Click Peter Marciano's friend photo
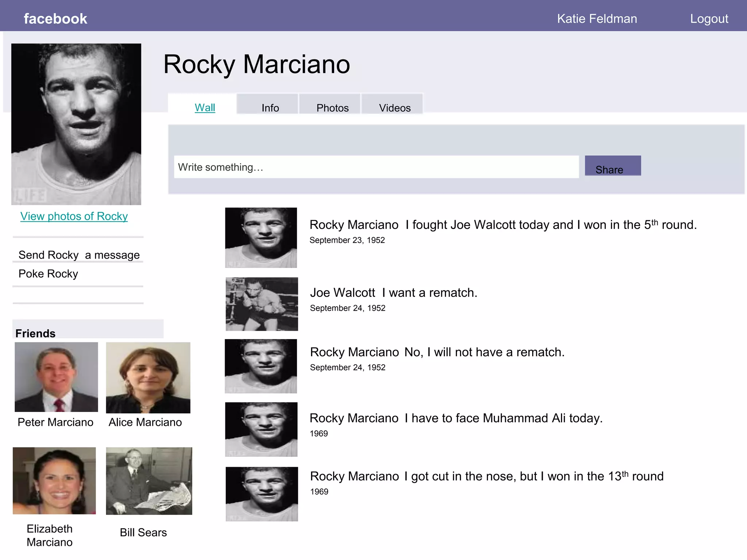The height and width of the screenshot is (560, 747). [56, 377]
